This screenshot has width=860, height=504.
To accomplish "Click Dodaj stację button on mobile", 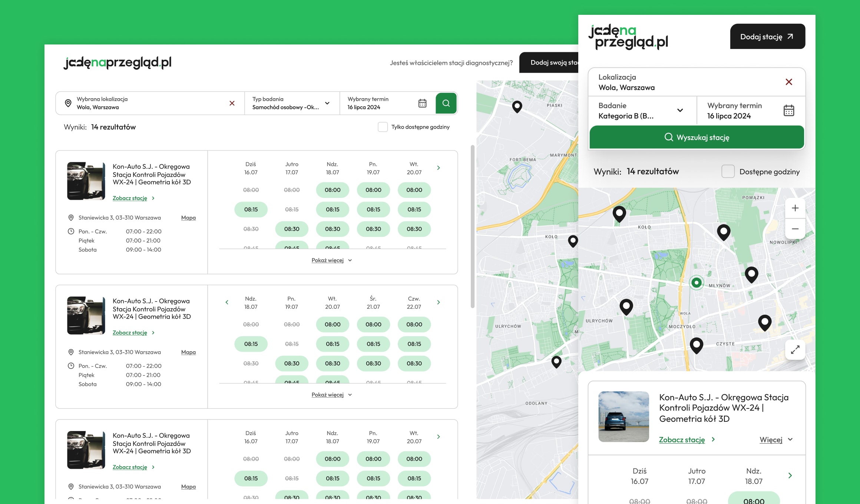I will point(767,36).
